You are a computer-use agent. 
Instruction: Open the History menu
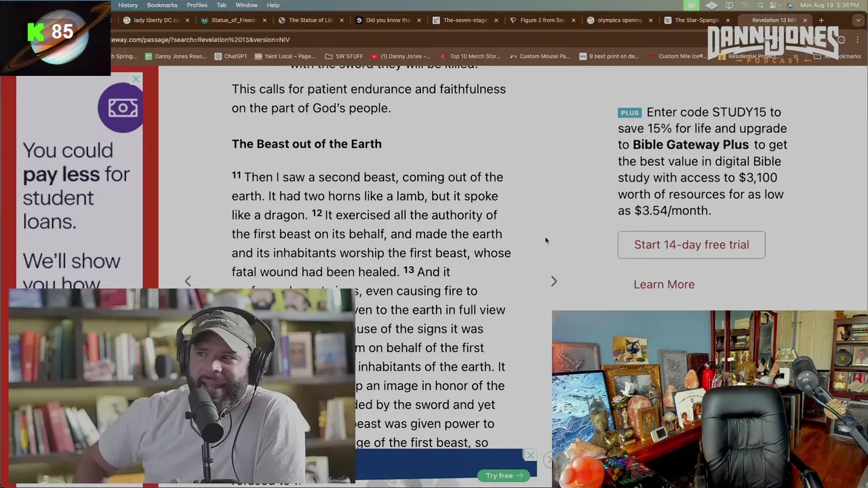[x=127, y=5]
